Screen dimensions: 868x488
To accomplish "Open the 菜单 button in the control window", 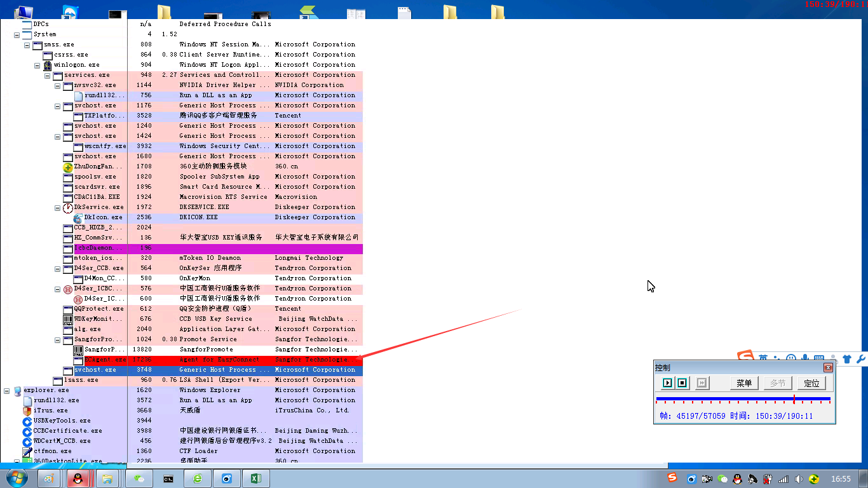I will [744, 383].
